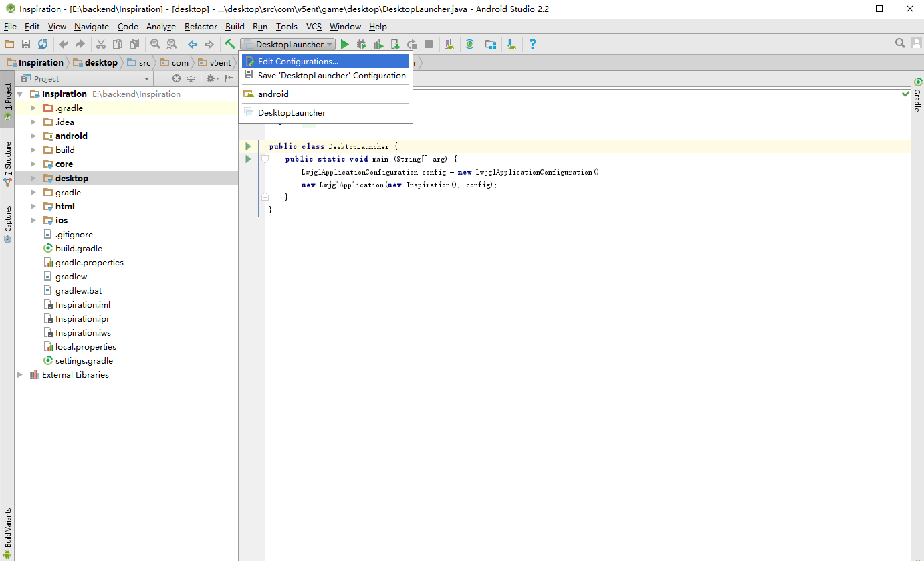Viewport: 924px width, 561px height.
Task: Expand the html module node
Action: 33,207
